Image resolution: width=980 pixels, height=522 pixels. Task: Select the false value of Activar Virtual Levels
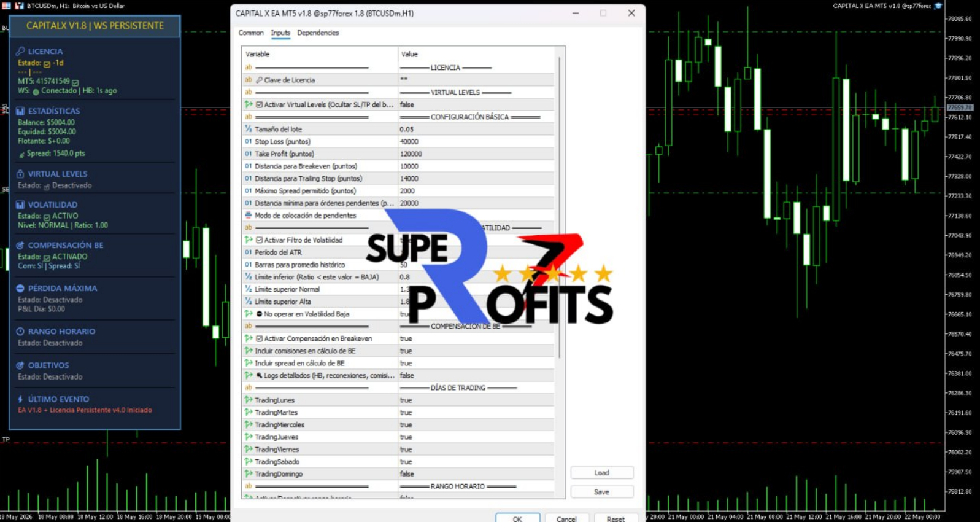pyautogui.click(x=476, y=104)
